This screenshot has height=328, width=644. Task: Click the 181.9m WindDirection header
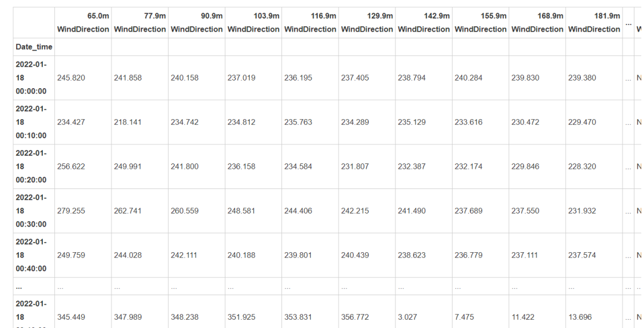(594, 23)
